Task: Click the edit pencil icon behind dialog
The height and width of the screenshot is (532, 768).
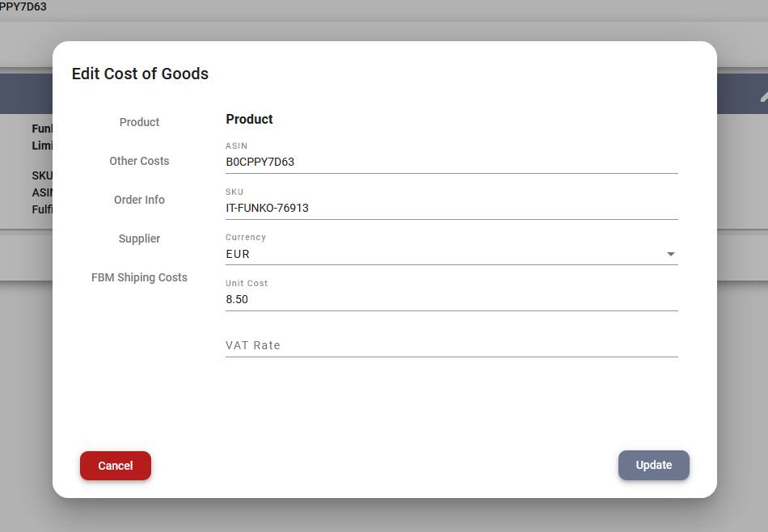Action: (x=764, y=95)
